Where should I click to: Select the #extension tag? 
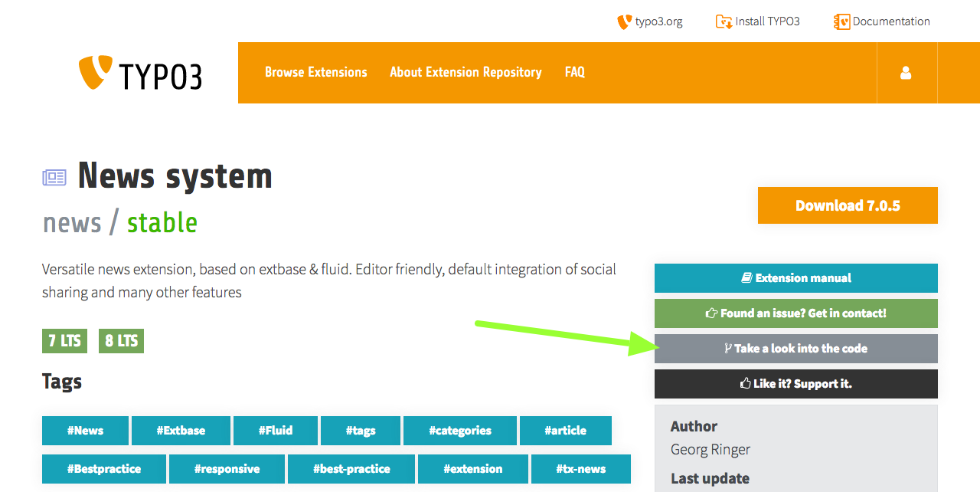[x=473, y=469]
